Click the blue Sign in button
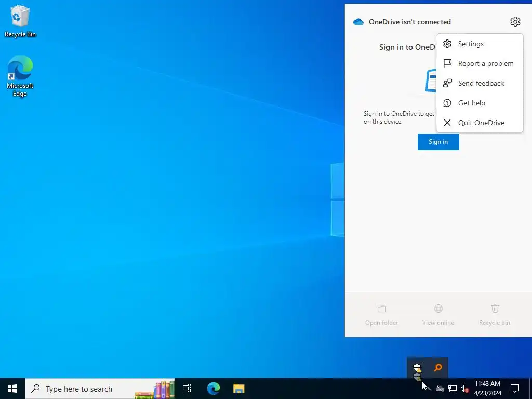This screenshot has height=399, width=532. click(x=438, y=142)
